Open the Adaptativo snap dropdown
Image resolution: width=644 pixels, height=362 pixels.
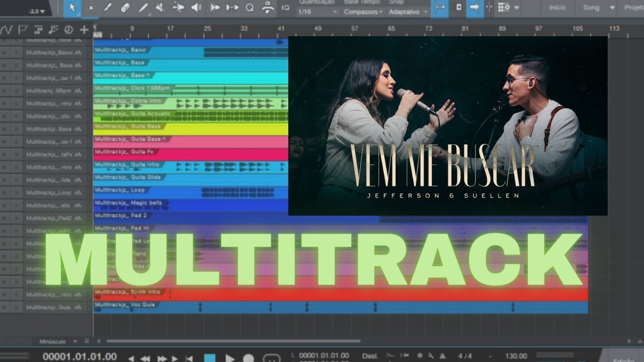[408, 12]
